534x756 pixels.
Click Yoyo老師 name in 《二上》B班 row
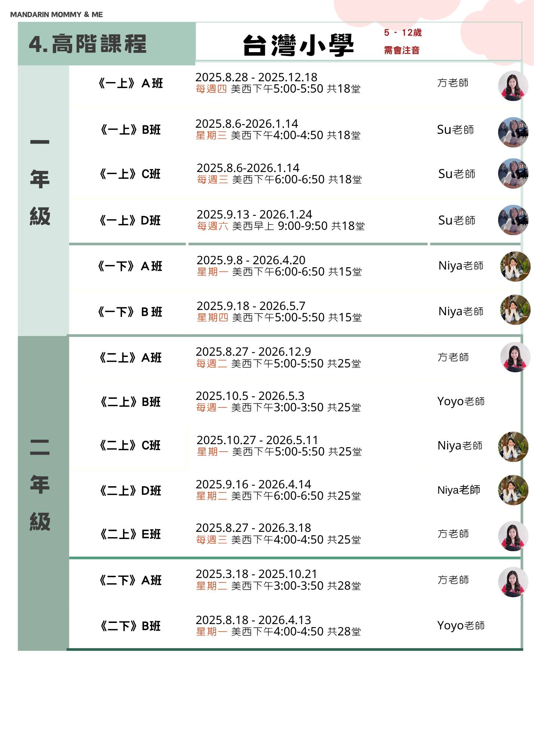[461, 401]
